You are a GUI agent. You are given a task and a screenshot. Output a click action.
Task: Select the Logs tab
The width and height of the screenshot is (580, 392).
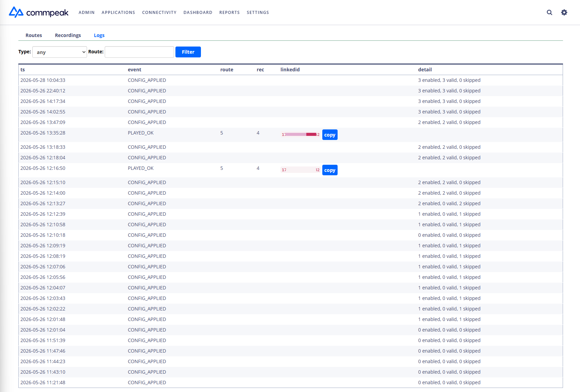(99, 35)
